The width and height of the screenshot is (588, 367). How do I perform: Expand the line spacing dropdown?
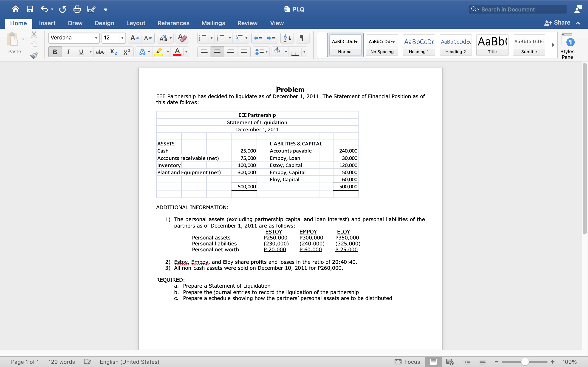(266, 52)
